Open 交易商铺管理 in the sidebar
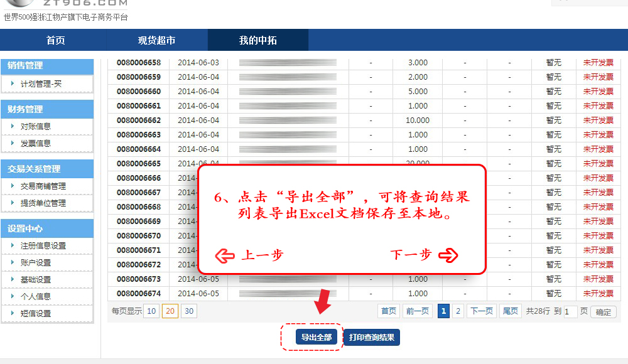628x364 pixels. pyautogui.click(x=43, y=186)
